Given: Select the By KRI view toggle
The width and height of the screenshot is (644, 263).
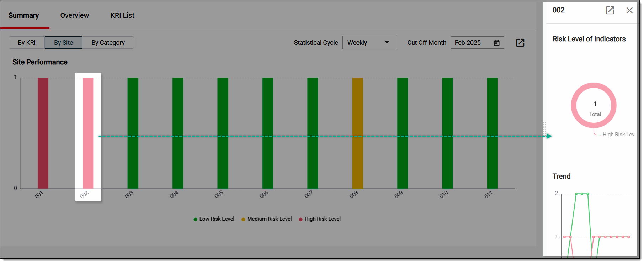Looking at the screenshot, I should [x=27, y=43].
